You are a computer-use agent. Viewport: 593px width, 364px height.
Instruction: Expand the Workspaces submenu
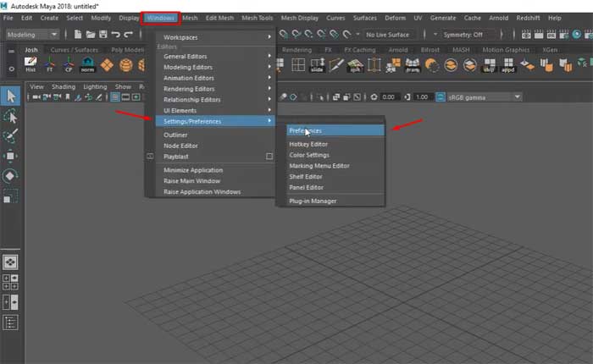213,37
